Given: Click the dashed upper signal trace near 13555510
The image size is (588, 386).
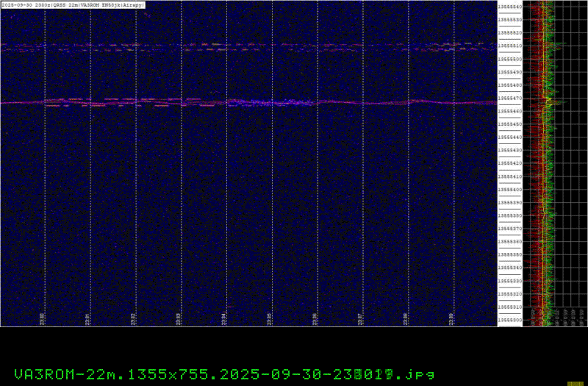Looking at the screenshot, I should 220,47.
